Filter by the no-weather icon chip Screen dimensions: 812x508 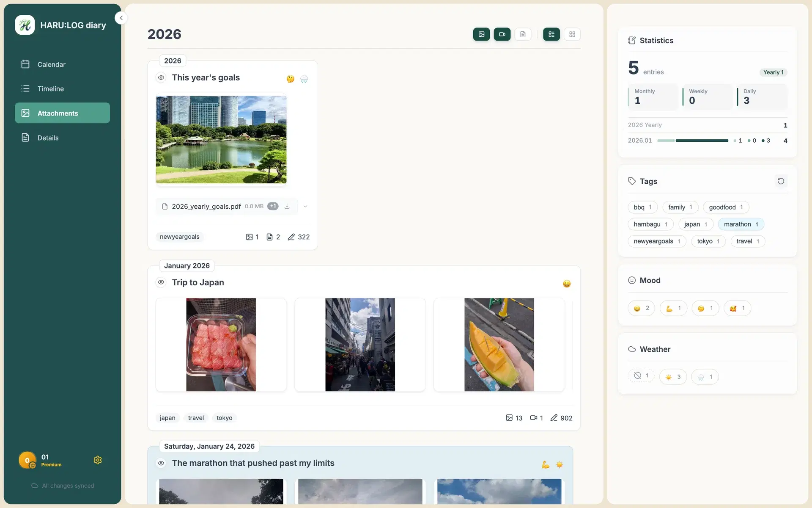[x=641, y=376]
